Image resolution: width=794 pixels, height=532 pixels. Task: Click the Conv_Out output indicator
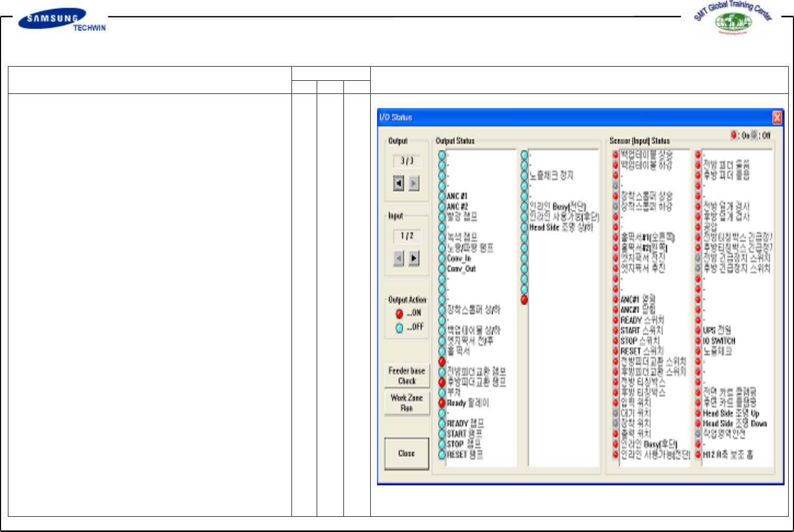[442, 269]
